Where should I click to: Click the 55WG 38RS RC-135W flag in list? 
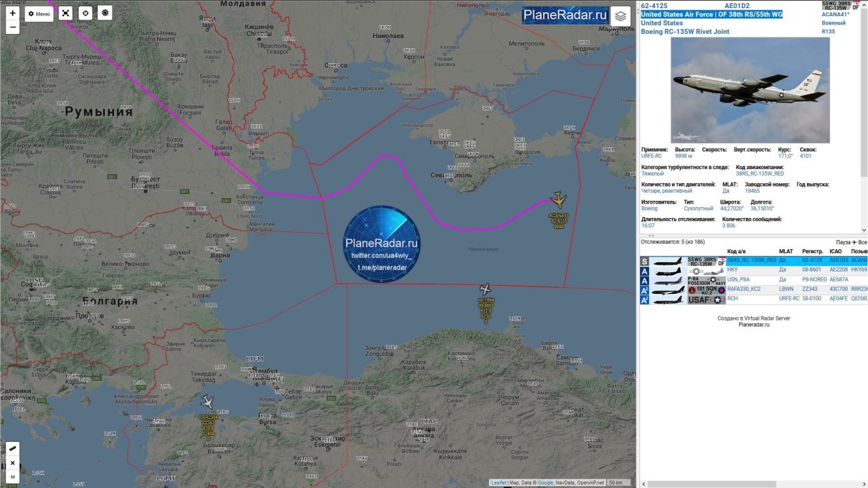707,261
